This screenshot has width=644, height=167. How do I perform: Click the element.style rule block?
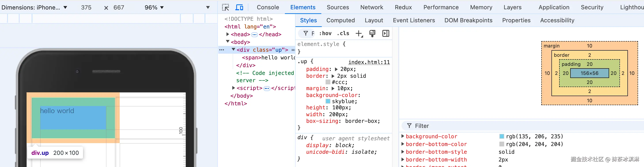coord(343,47)
